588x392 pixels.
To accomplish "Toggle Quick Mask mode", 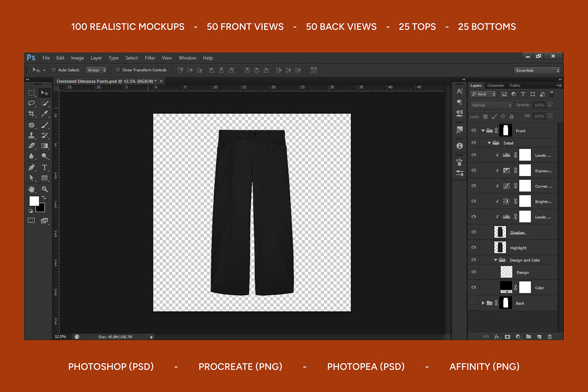I will pos(31,220).
